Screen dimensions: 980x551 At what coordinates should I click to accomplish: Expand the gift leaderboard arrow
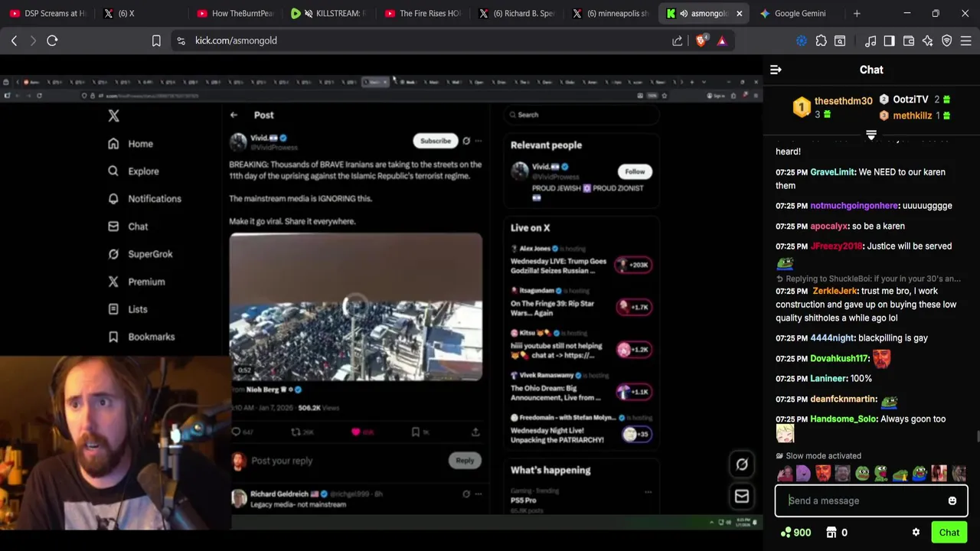tap(871, 135)
